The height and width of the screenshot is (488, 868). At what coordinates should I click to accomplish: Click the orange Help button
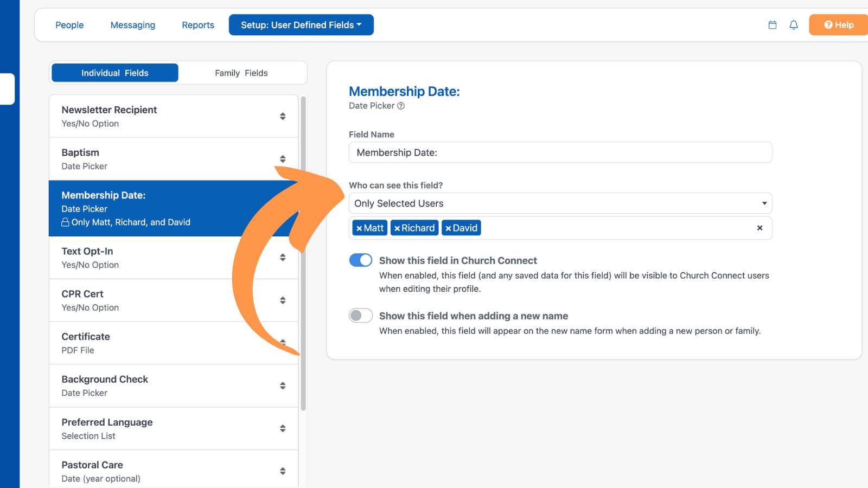[x=839, y=25]
